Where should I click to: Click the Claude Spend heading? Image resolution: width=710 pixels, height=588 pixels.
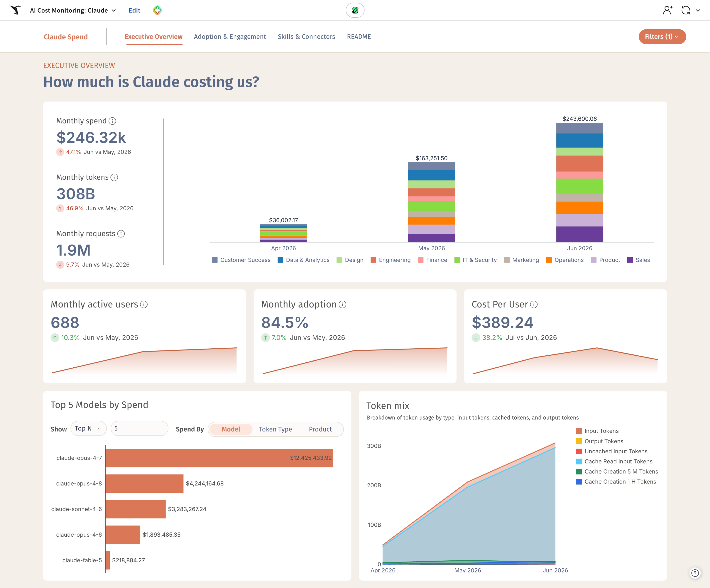click(x=66, y=37)
